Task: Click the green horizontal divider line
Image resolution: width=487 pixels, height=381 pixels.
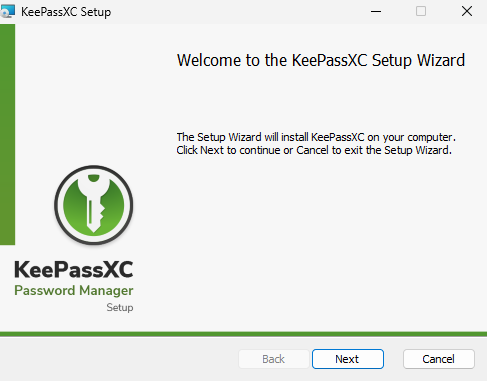Action: click(x=243, y=334)
